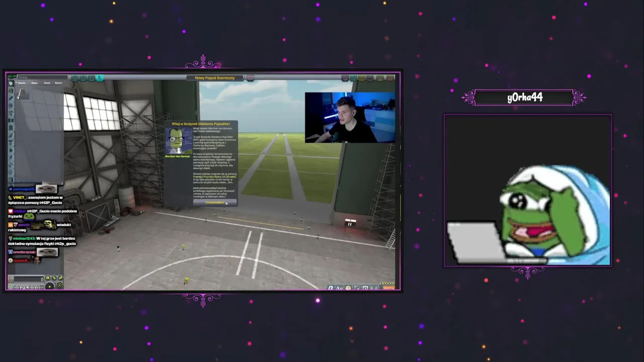
Task: Click the streamer webcam overlay
Action: pos(350,118)
